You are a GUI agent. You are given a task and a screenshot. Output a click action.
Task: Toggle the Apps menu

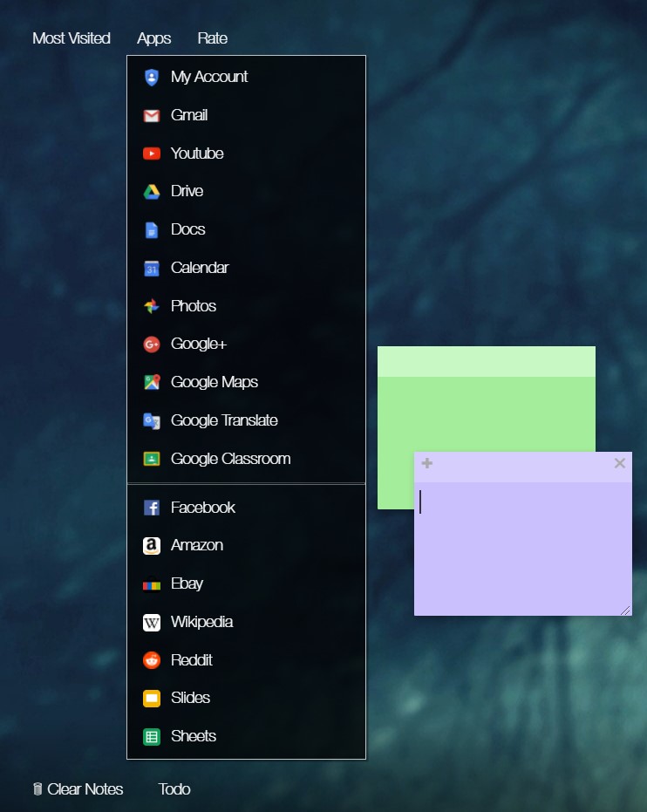153,38
